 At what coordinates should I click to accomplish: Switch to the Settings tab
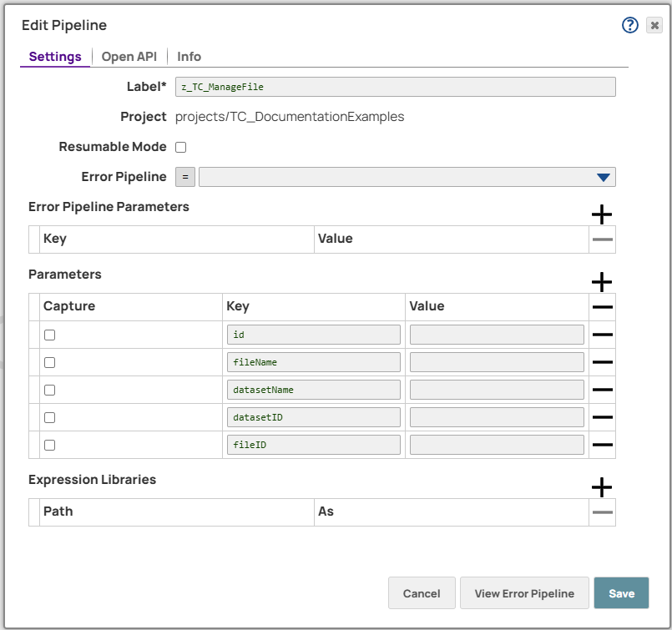click(x=55, y=57)
